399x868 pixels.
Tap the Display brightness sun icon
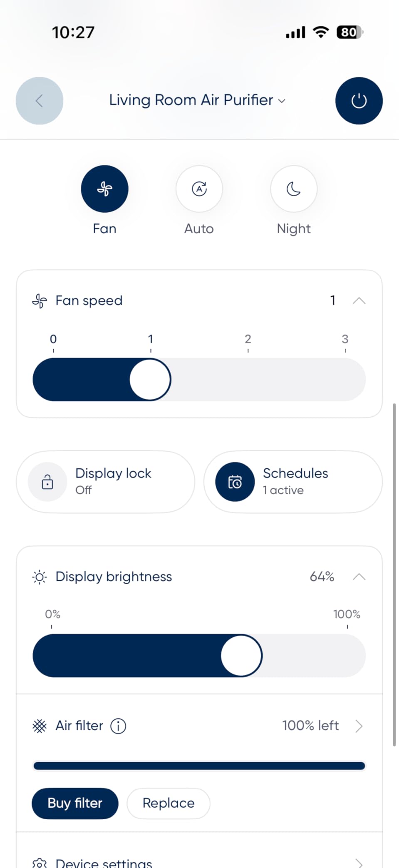tap(40, 577)
